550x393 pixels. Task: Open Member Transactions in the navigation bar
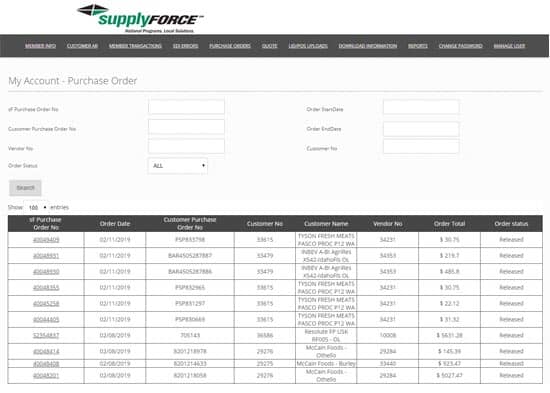(135, 46)
